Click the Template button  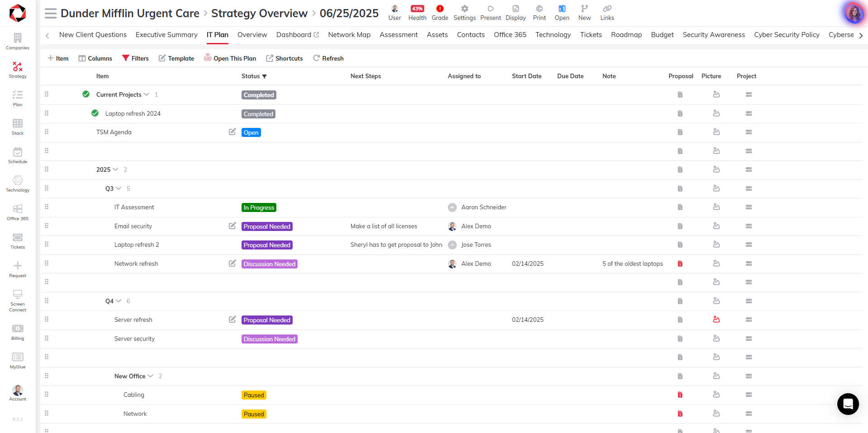point(176,58)
